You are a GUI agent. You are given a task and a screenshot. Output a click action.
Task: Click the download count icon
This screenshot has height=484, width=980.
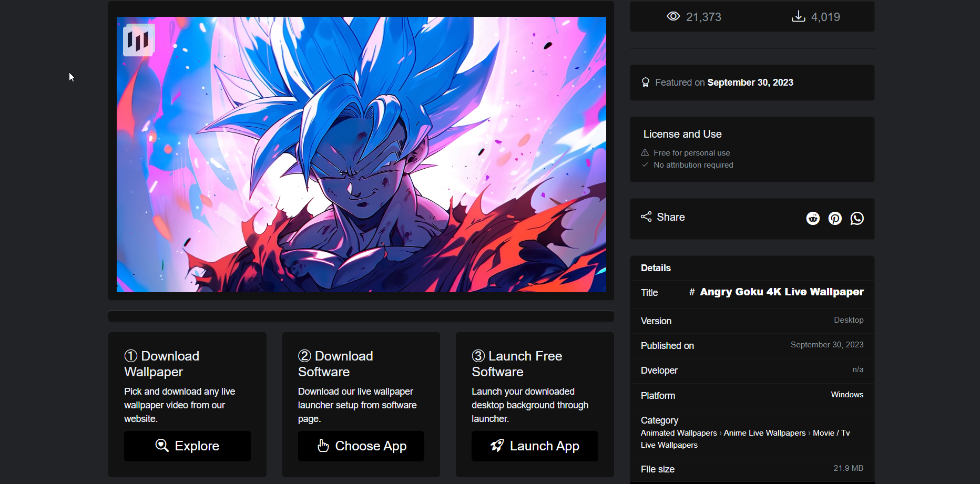798,16
